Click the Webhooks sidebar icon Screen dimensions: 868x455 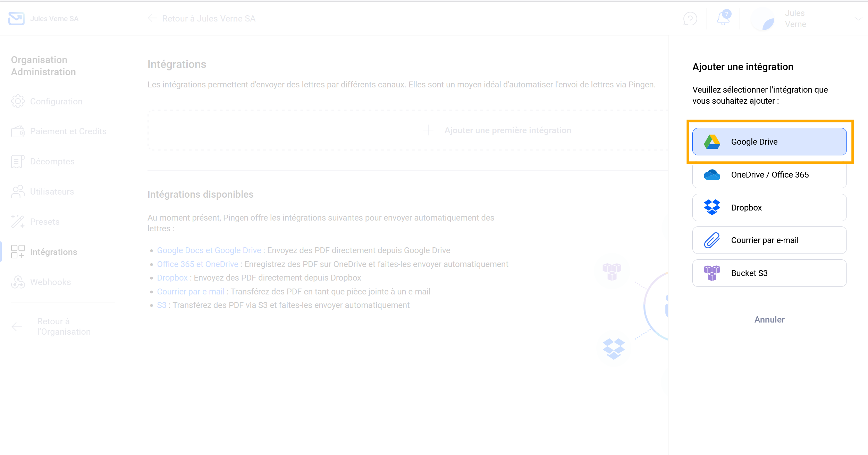(18, 282)
